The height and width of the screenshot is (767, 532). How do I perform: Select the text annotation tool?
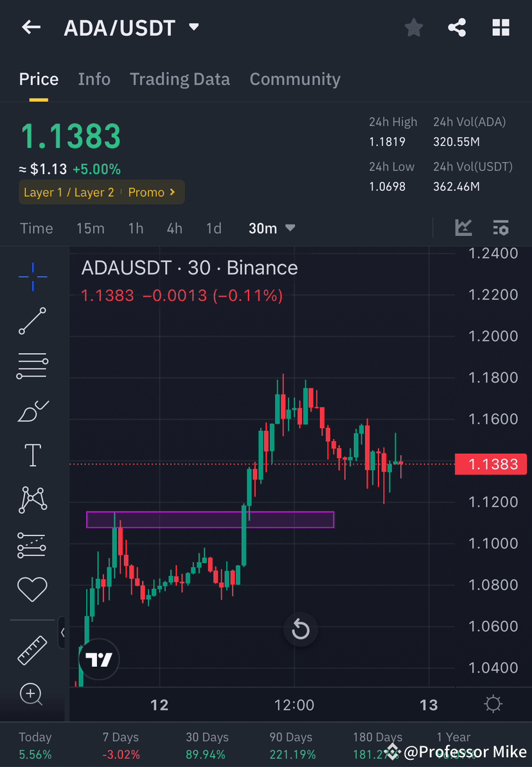point(32,455)
